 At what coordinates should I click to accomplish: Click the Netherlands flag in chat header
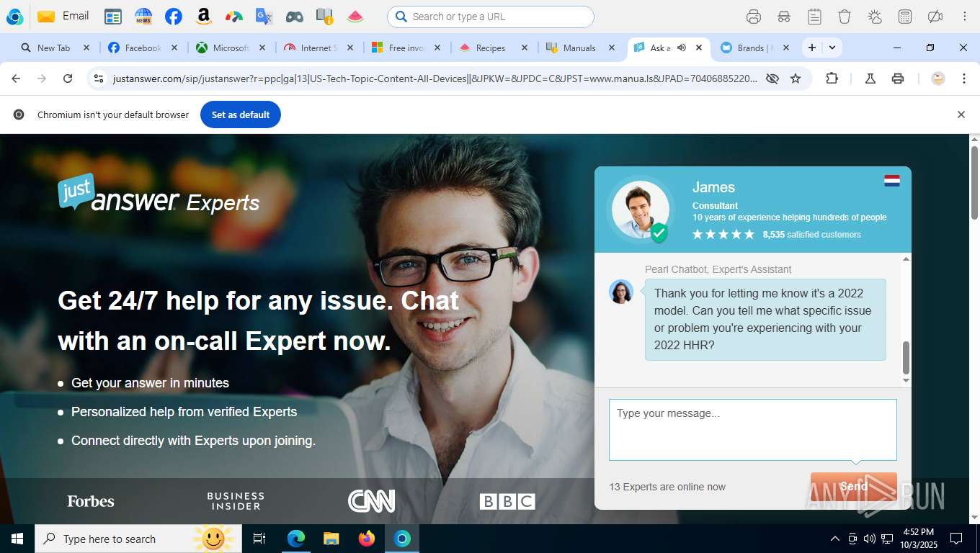tap(892, 181)
